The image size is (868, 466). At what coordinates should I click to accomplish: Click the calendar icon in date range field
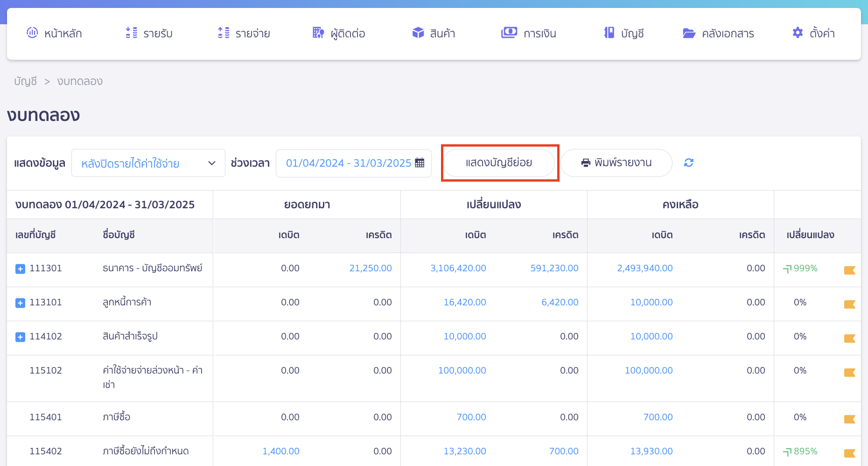click(420, 163)
